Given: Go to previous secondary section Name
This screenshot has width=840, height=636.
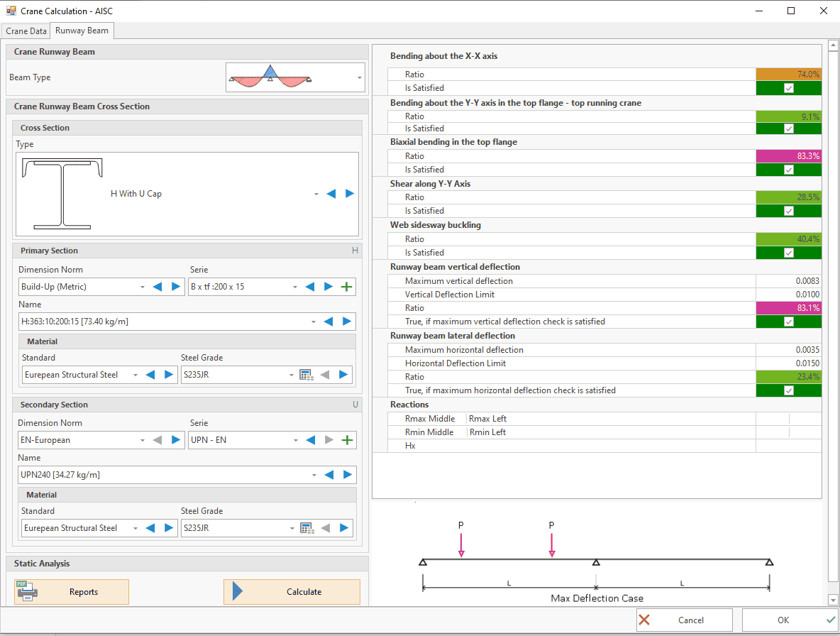Looking at the screenshot, I should click(x=328, y=475).
